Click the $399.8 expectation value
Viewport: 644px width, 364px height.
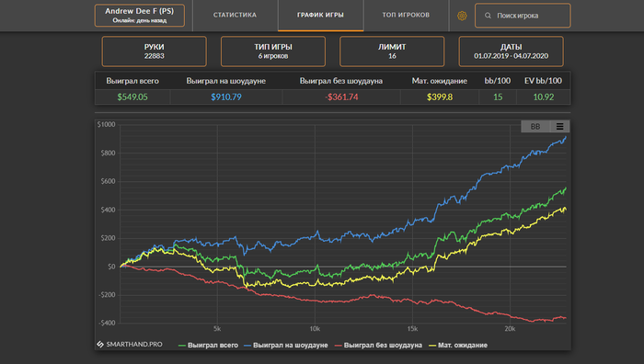pyautogui.click(x=440, y=97)
